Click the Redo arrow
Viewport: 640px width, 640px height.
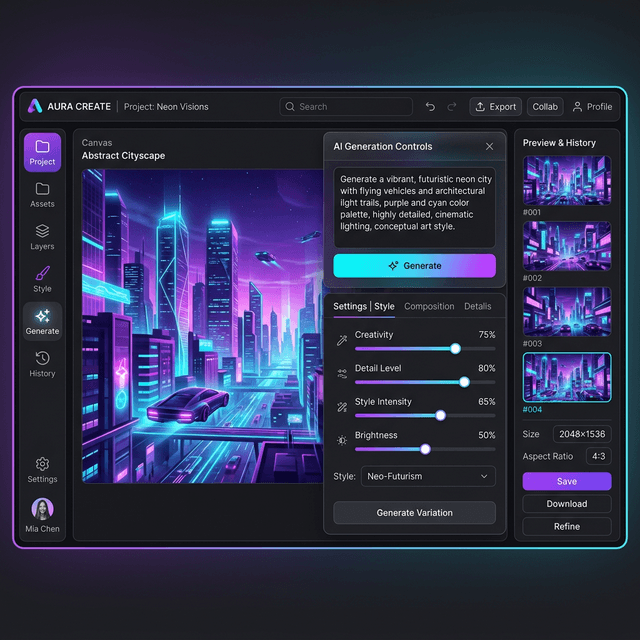click(451, 107)
